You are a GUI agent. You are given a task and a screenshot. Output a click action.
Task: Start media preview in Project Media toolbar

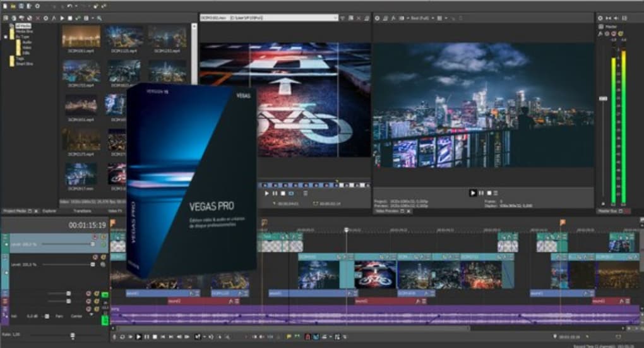62,18
